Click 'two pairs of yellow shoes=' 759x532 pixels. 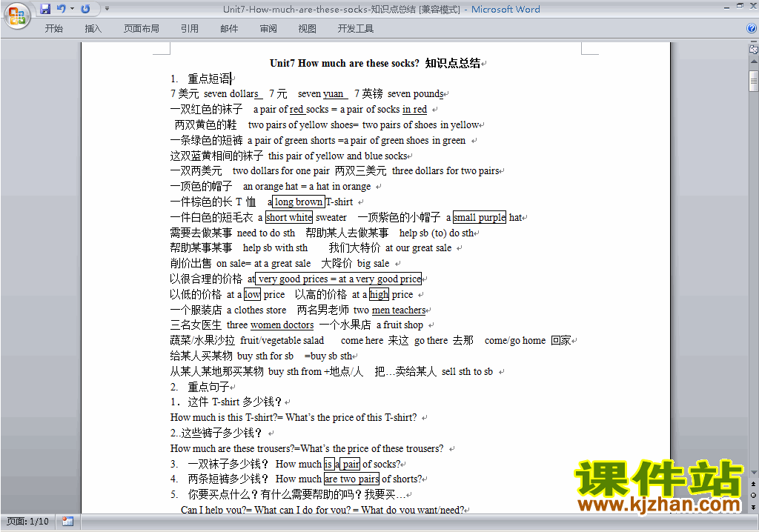(303, 125)
